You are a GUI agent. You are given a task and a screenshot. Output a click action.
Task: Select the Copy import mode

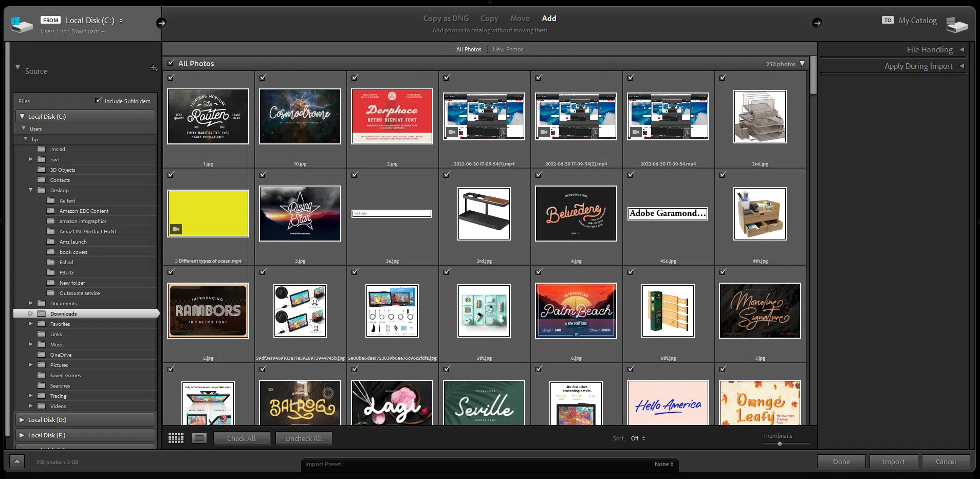point(489,18)
